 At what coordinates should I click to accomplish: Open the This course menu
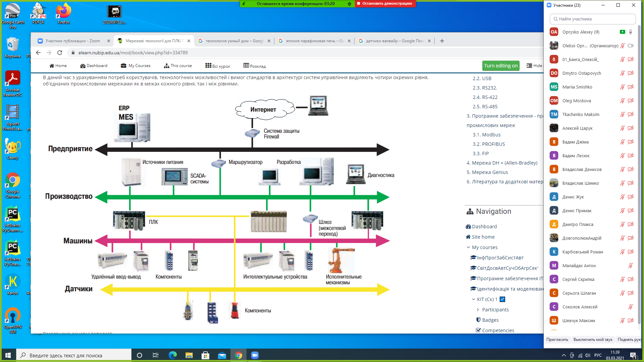[178, 66]
